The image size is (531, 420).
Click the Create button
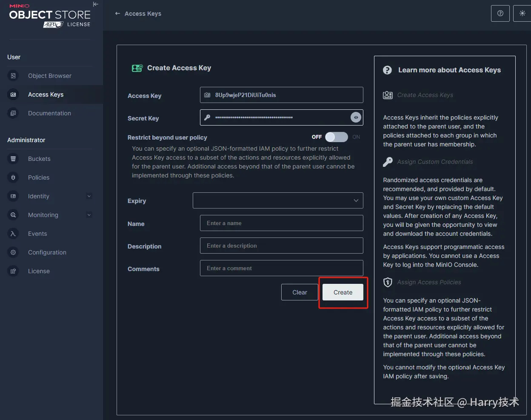(x=343, y=292)
